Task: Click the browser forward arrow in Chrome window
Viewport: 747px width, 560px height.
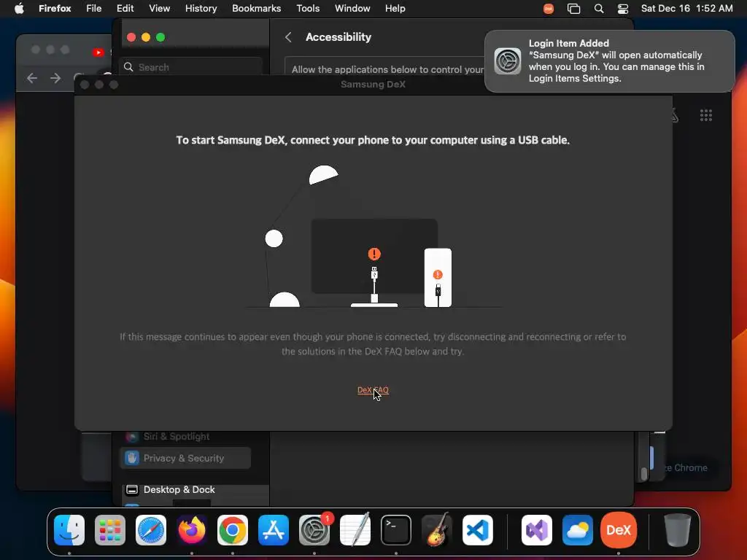Action: click(x=55, y=78)
